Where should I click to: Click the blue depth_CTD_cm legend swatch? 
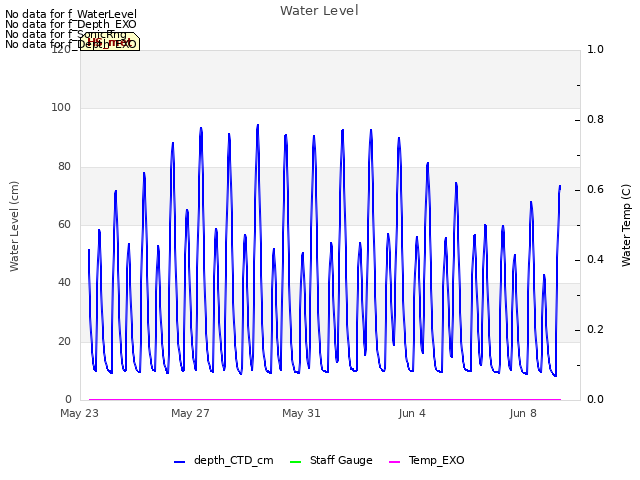(x=180, y=462)
